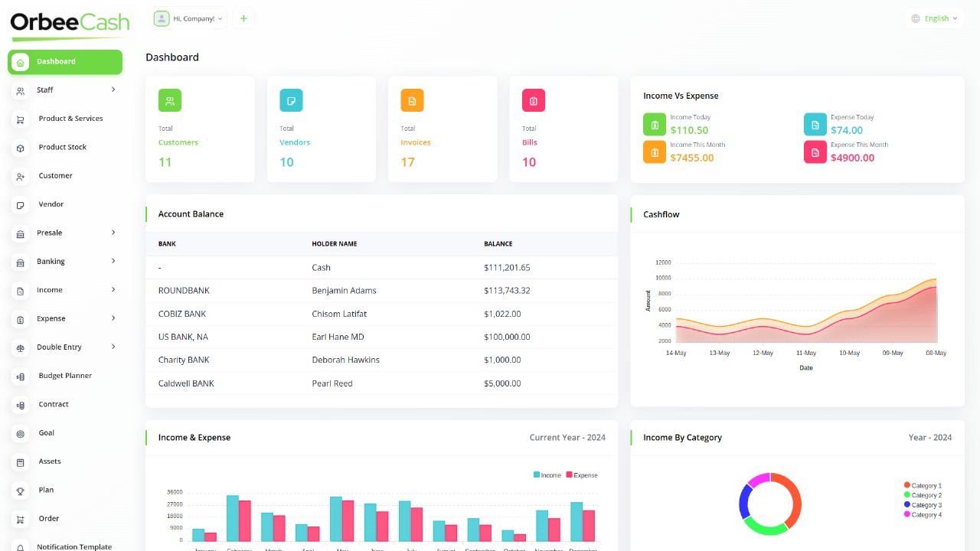
Task: Click the Total Invoices card icon
Action: 412,100
